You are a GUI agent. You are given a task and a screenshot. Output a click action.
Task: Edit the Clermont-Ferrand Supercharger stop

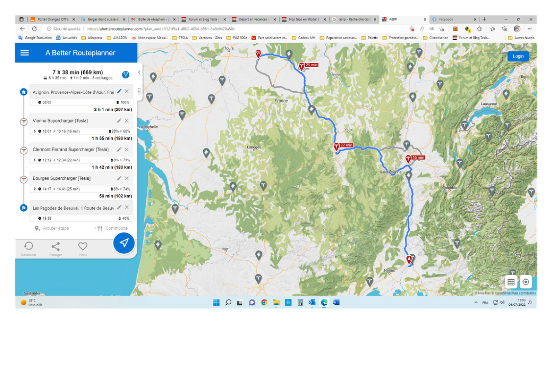119,149
